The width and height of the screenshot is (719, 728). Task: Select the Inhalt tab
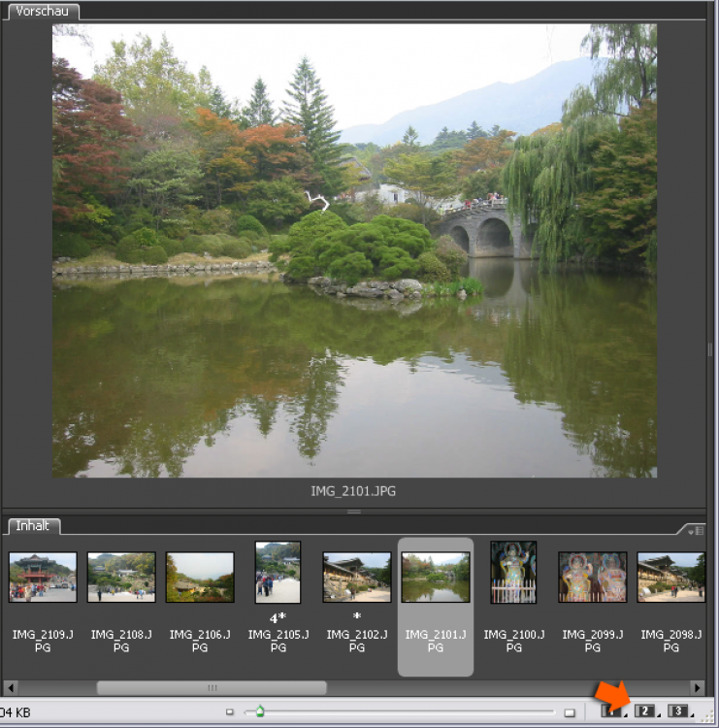click(34, 526)
